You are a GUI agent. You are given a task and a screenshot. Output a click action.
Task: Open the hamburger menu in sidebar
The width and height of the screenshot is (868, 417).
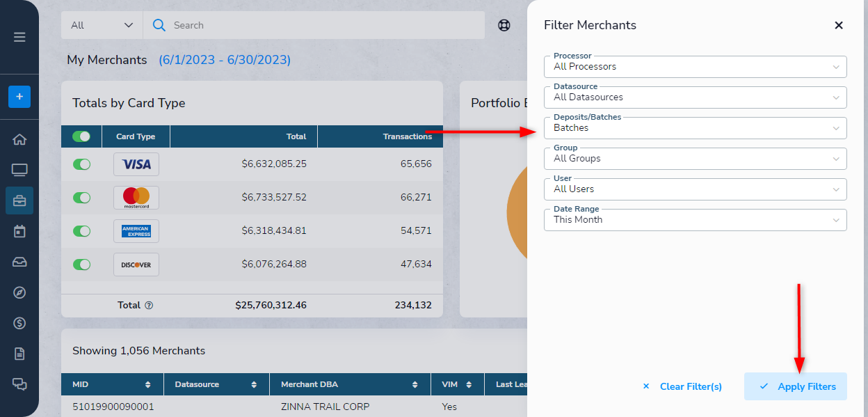(19, 37)
